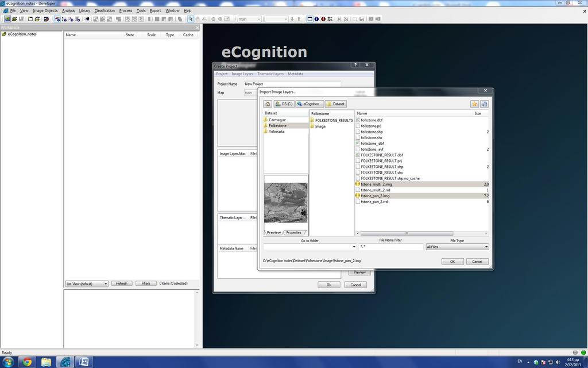Click the Project Name field
This screenshot has height=368, width=588.
point(292,84)
